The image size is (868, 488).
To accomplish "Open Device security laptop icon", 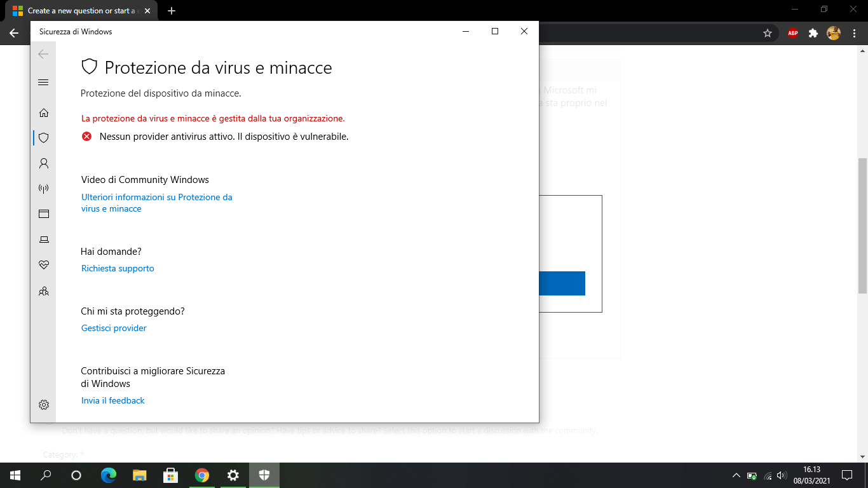I will [x=43, y=240].
